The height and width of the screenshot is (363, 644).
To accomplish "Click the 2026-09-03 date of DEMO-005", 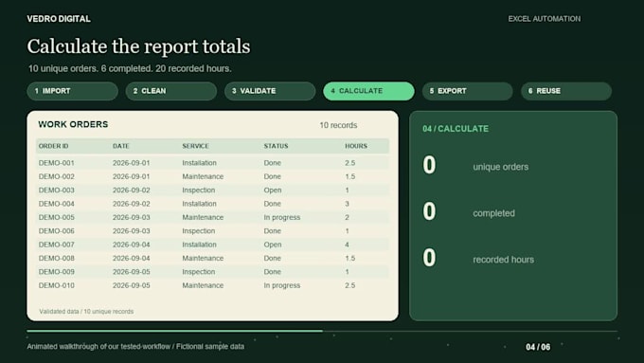I will coord(131,217).
